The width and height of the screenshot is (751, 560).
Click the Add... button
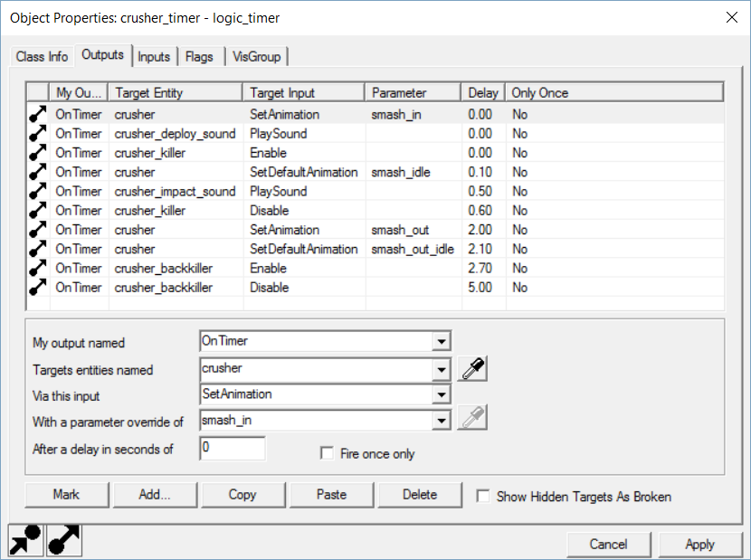[x=155, y=495]
